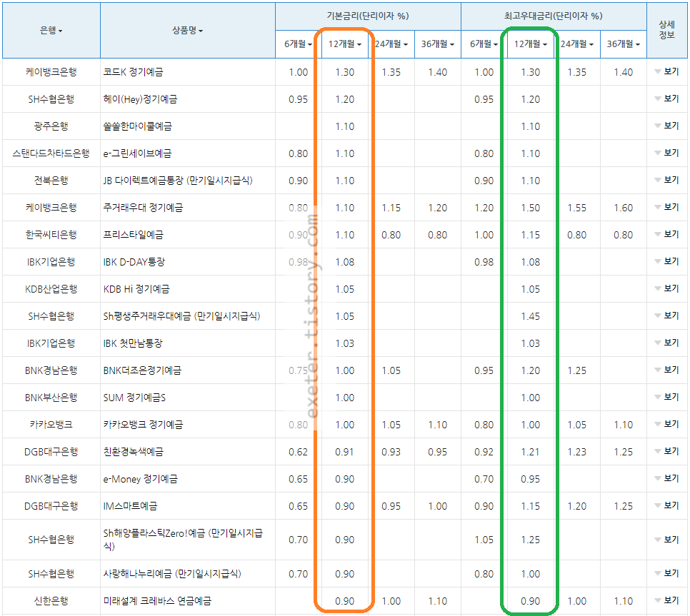Screen dimensions: 690x616
Task: Select product name SUM 정기예금S
Action: (x=134, y=398)
